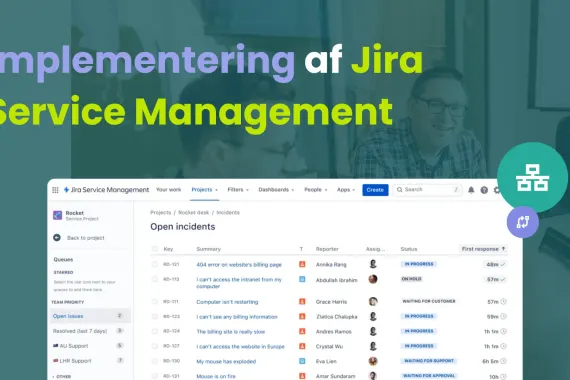
Task: Sort by First response column
Action: 483,249
